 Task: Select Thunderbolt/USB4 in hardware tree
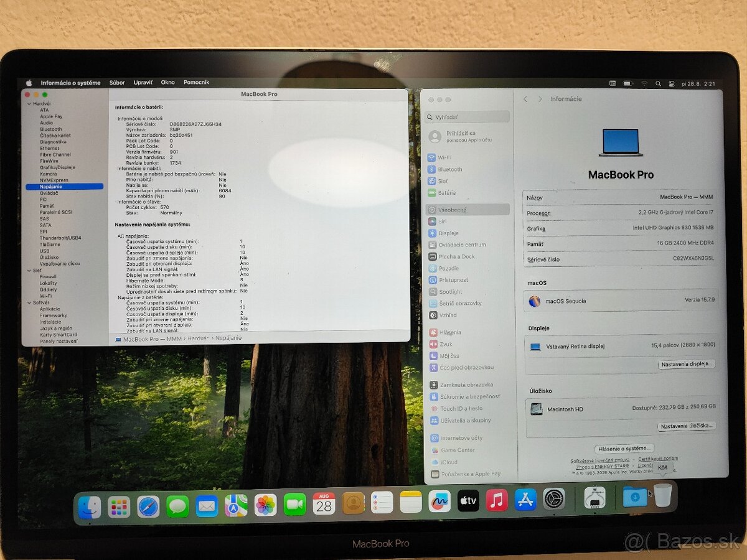[60, 238]
